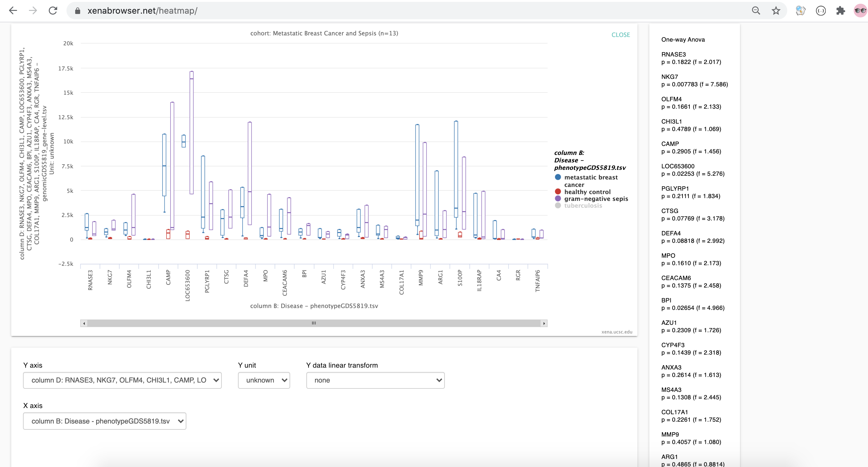868x467 pixels.
Task: Click the 20k y-axis tick label
Action: (x=68, y=43)
